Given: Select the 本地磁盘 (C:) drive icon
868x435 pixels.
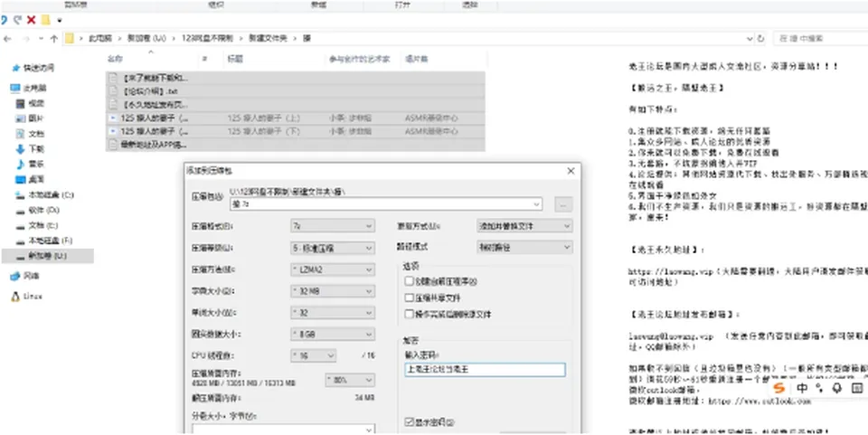Looking at the screenshot, I should coord(20,194).
